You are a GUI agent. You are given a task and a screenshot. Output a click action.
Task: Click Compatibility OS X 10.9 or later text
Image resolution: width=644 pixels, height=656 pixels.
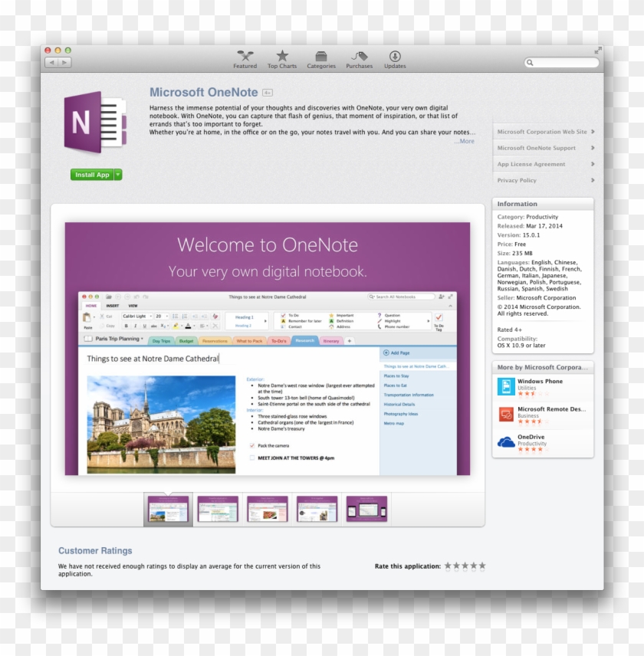pyautogui.click(x=521, y=343)
